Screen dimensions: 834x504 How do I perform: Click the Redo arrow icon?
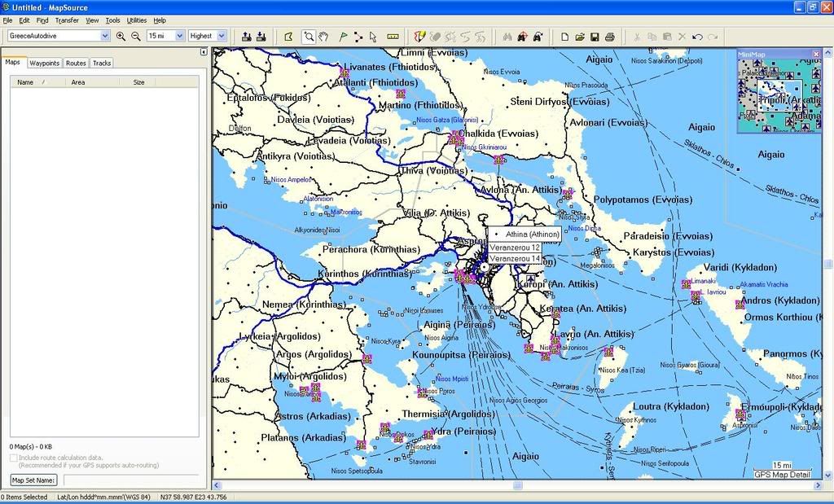click(712, 37)
